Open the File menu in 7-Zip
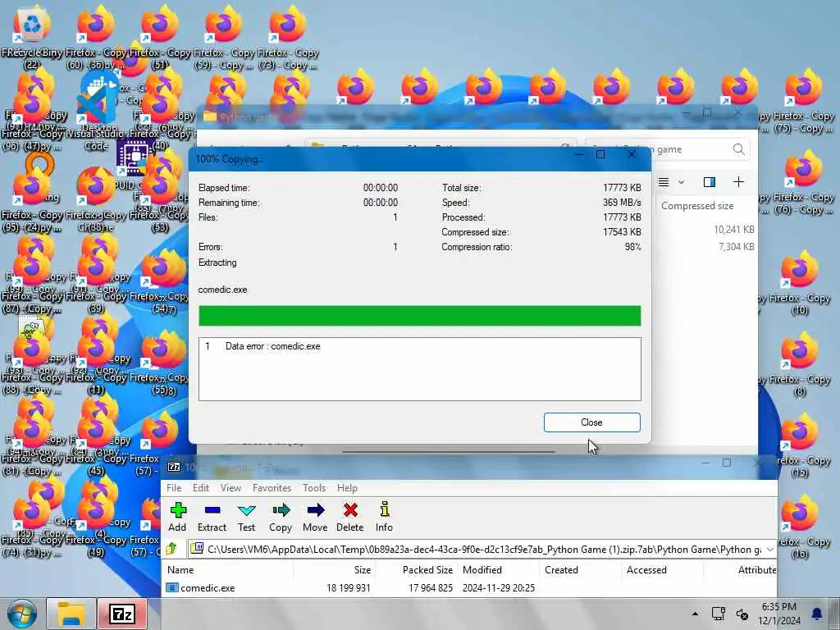 [174, 488]
